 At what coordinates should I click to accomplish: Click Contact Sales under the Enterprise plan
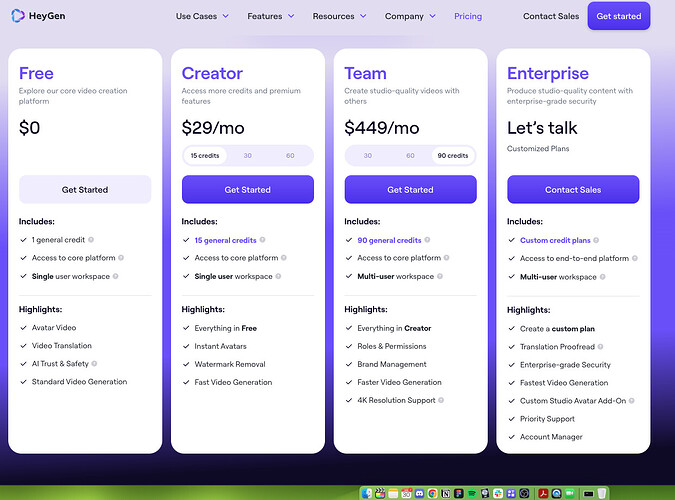click(573, 189)
